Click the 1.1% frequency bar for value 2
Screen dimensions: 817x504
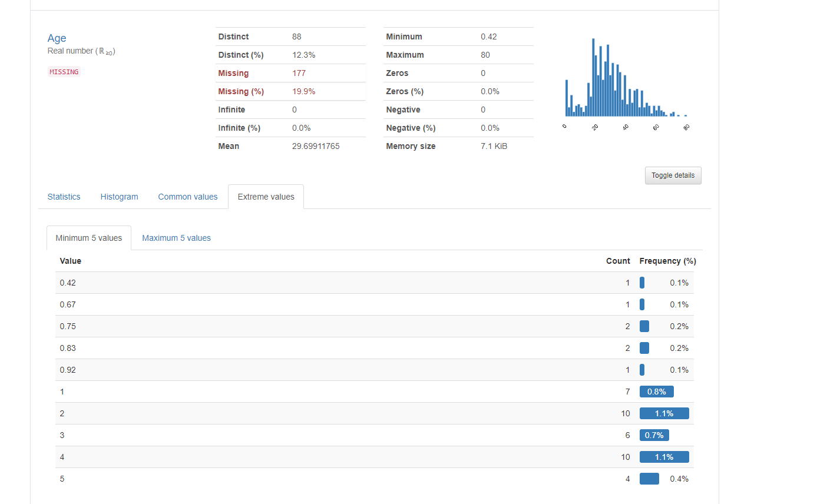pos(664,413)
